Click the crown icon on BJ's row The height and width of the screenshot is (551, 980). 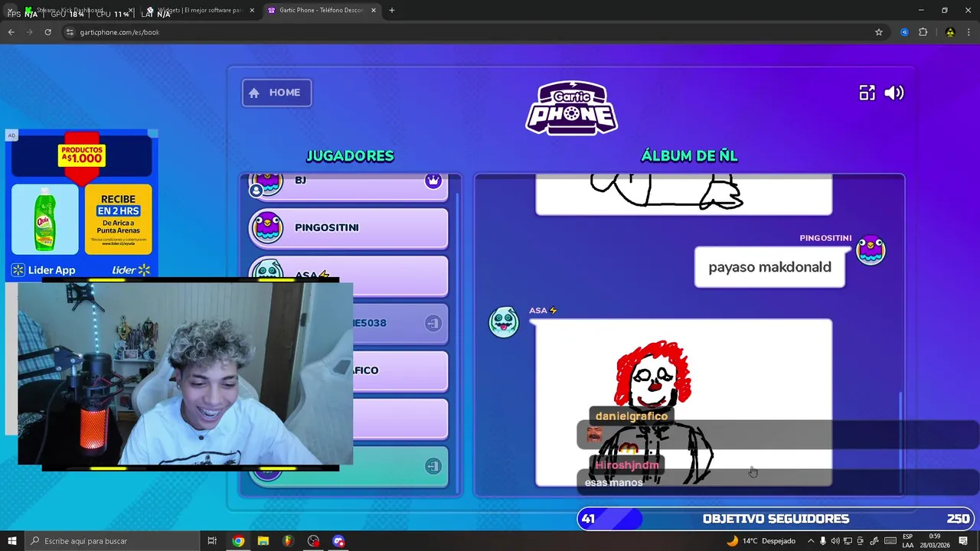(x=433, y=181)
